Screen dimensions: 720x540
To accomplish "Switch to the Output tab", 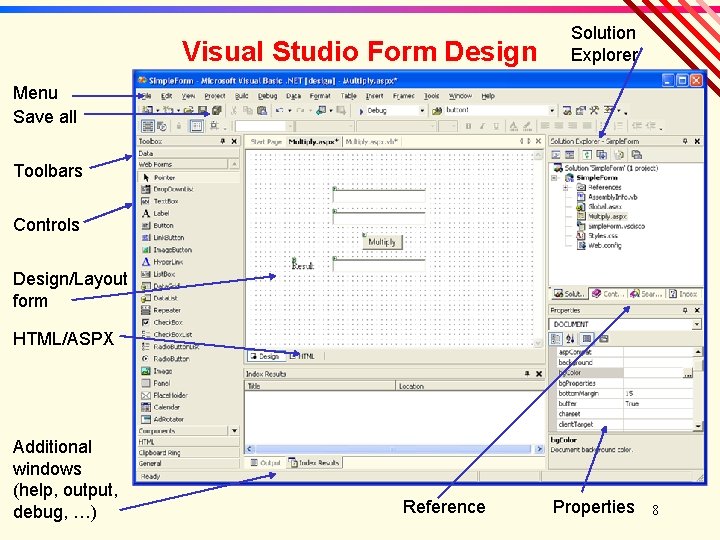I will 266,462.
